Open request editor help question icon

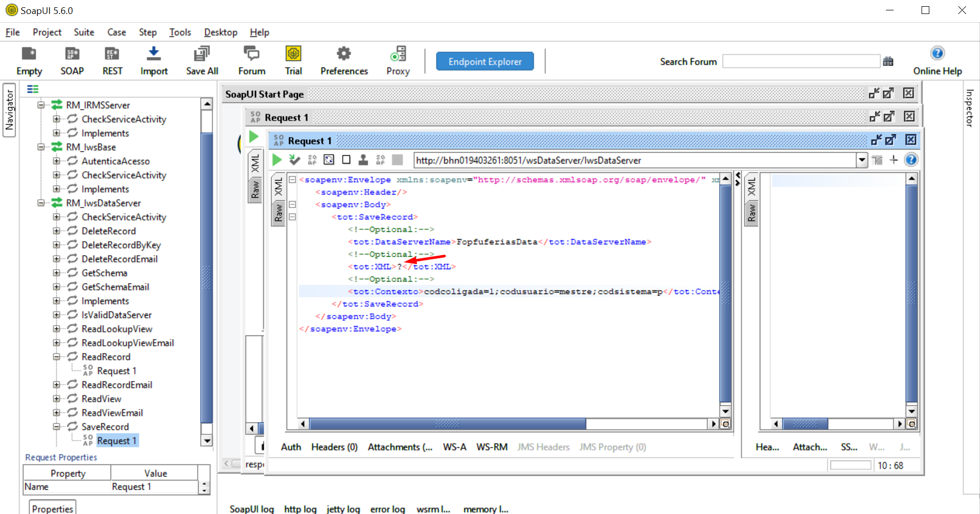tap(911, 160)
